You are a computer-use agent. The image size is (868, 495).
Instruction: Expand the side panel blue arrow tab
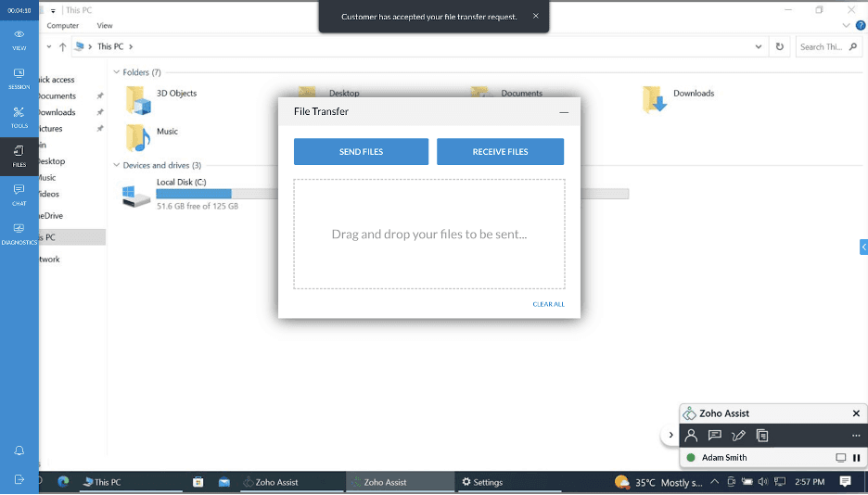pyautogui.click(x=863, y=247)
